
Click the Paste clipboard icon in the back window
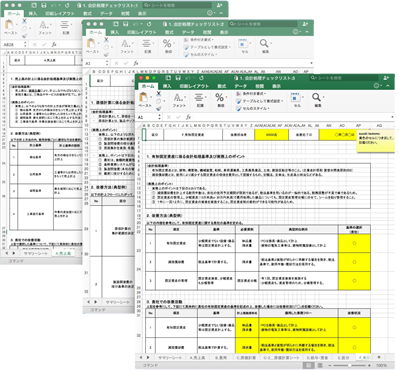pyautogui.click(x=10, y=25)
